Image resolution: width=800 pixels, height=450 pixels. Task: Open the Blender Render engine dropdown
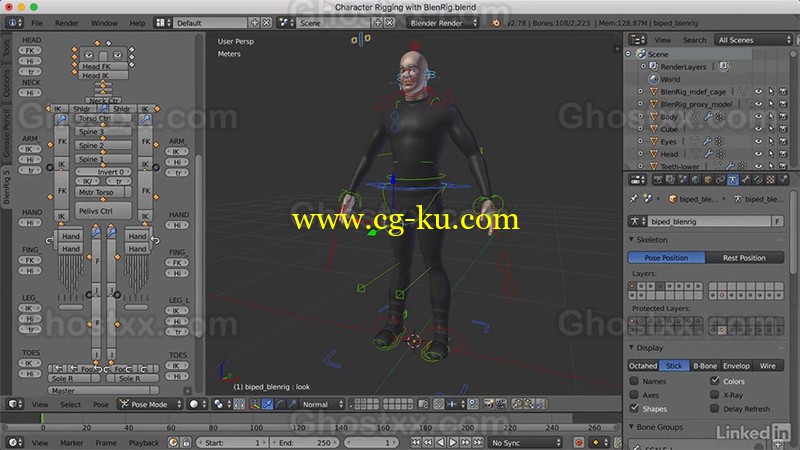pyautogui.click(x=442, y=22)
